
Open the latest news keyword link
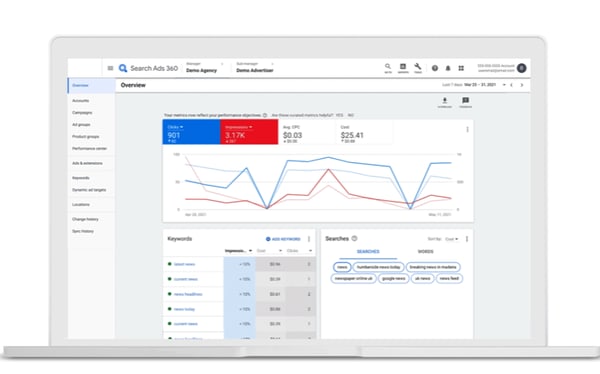(x=184, y=264)
